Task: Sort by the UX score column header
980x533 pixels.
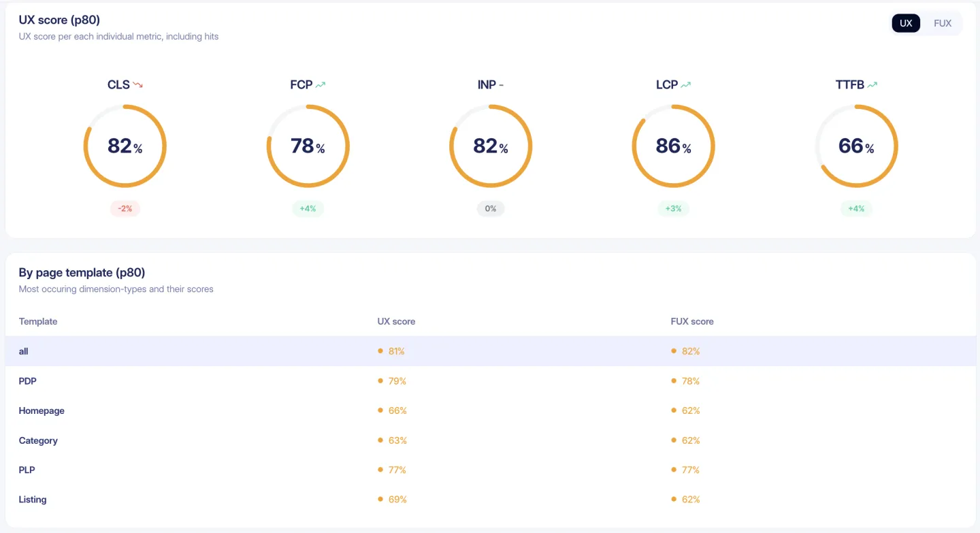Action: (396, 321)
